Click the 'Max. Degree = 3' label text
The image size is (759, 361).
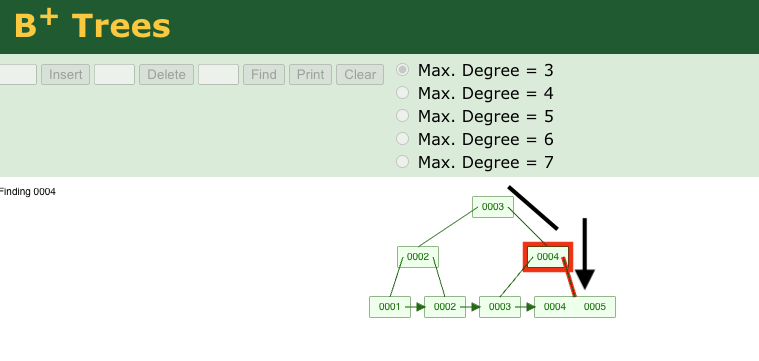(x=486, y=70)
